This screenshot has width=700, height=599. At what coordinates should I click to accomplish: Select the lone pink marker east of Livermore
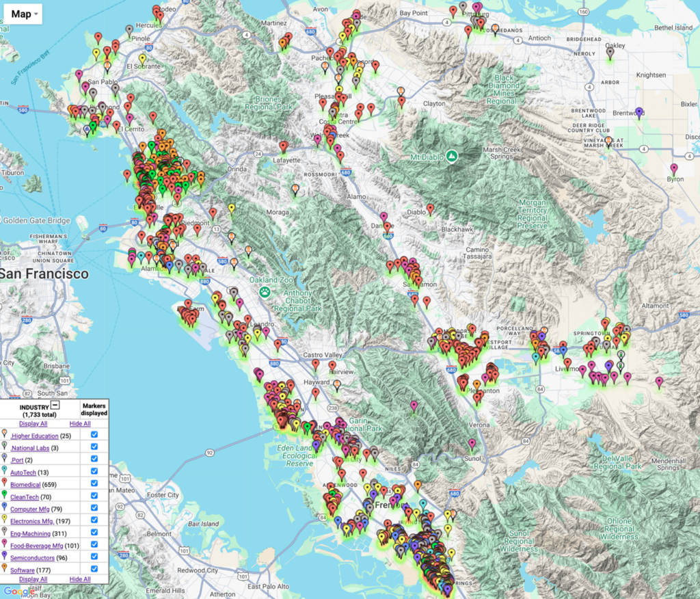pos(660,382)
